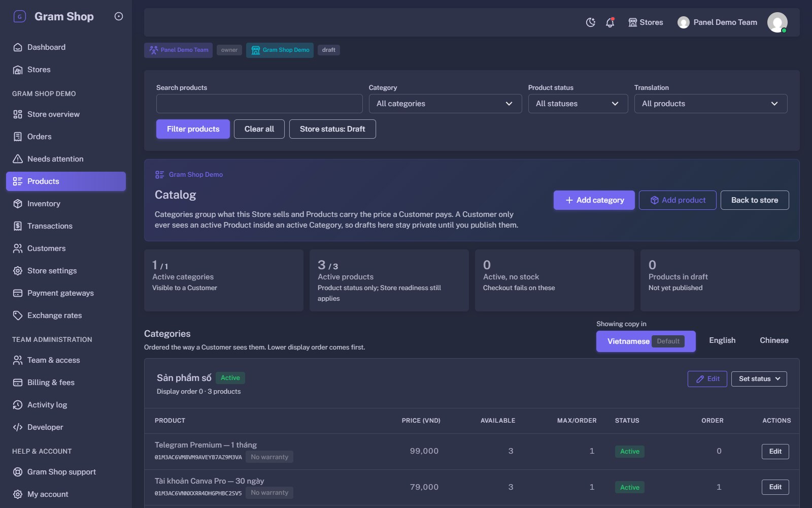Click the Transactions dollar icon
This screenshot has height=508, width=812.
coord(18,226)
